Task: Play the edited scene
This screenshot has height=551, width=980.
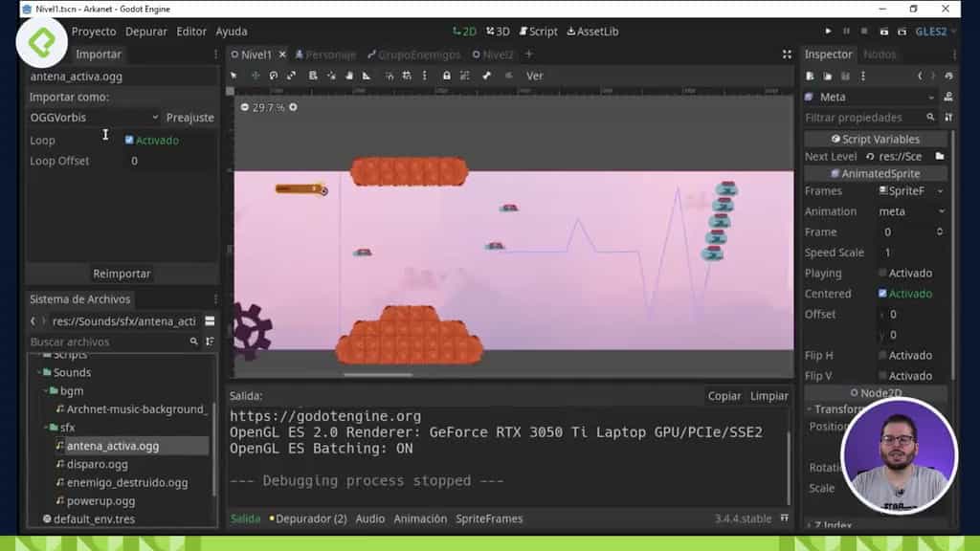Action: (883, 32)
